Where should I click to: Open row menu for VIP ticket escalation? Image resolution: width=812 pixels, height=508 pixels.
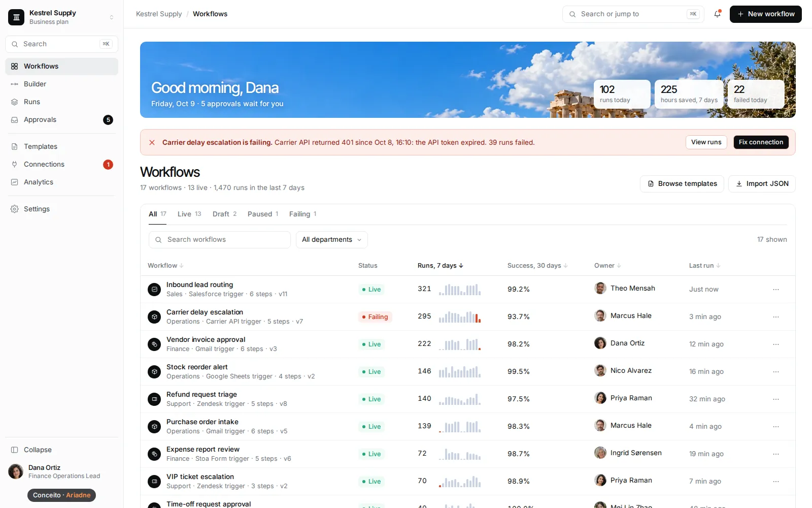pyautogui.click(x=776, y=482)
